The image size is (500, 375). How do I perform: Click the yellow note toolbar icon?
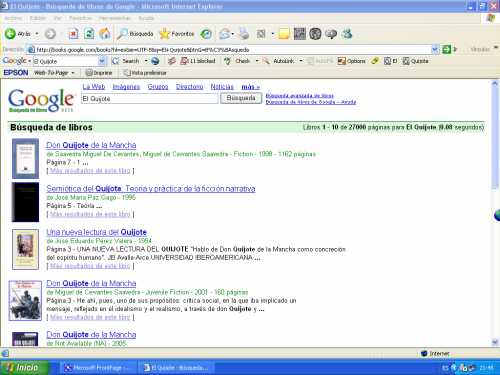point(284,34)
